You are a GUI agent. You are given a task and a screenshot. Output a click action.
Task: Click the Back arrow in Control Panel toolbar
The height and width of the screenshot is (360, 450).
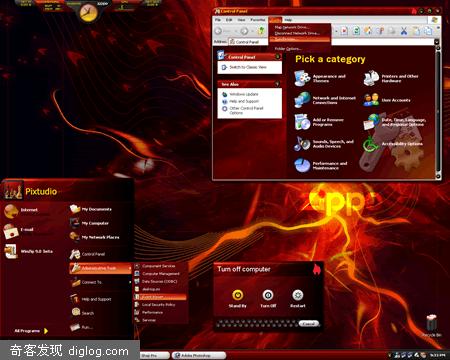218,31
